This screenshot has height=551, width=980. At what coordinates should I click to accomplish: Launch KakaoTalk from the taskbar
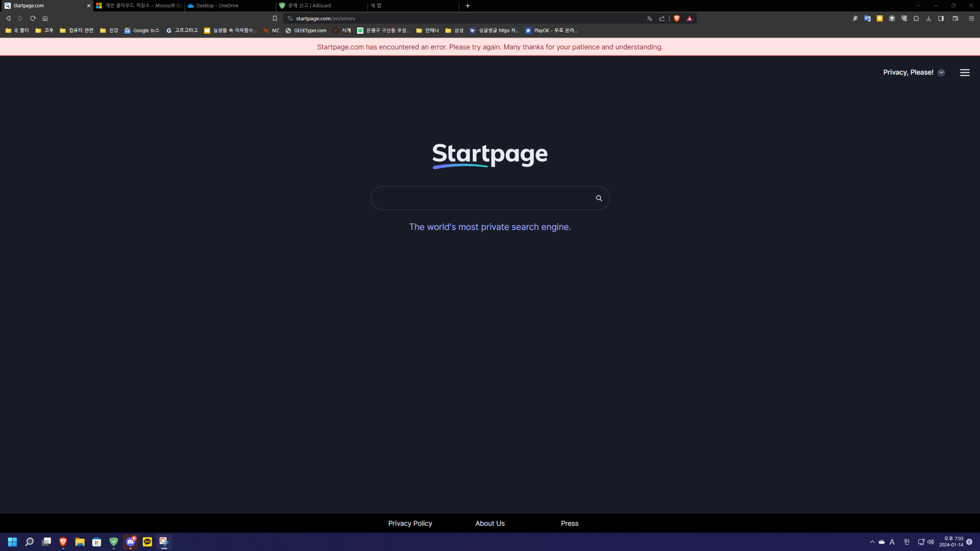[147, 542]
